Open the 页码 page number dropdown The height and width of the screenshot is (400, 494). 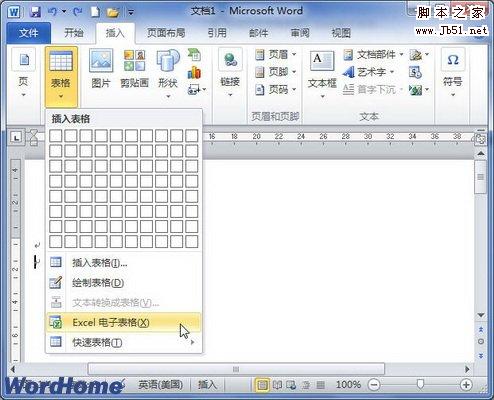point(276,89)
